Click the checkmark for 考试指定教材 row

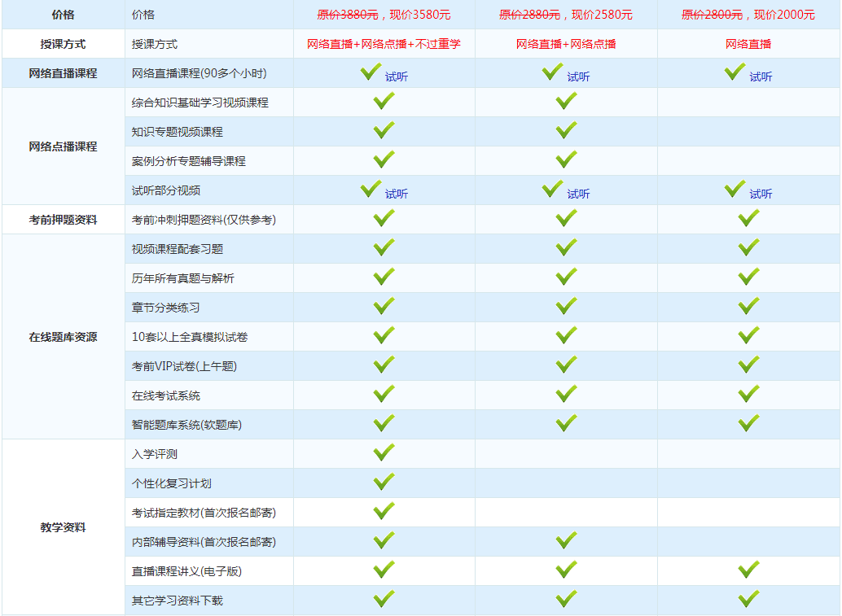[384, 511]
